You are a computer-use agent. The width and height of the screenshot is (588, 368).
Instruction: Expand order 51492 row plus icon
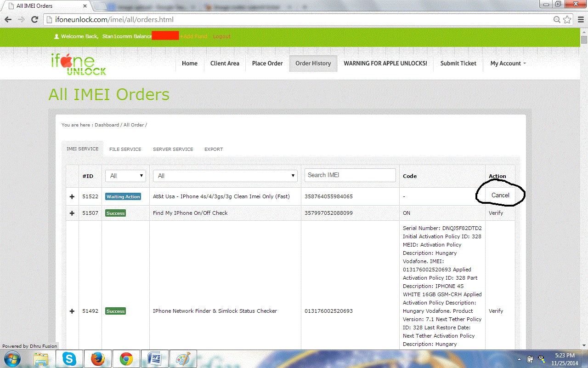pos(72,311)
